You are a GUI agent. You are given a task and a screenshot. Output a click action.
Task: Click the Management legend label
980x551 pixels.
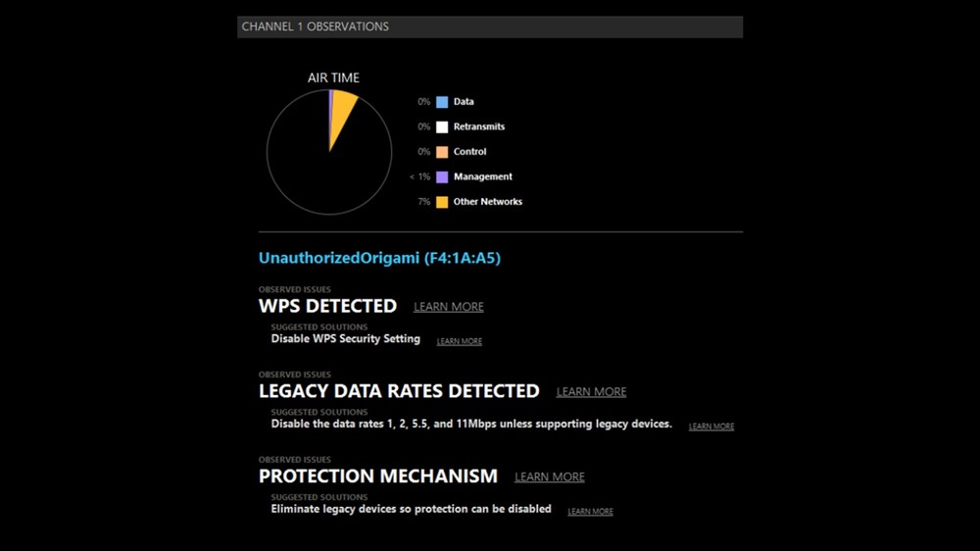[482, 177]
